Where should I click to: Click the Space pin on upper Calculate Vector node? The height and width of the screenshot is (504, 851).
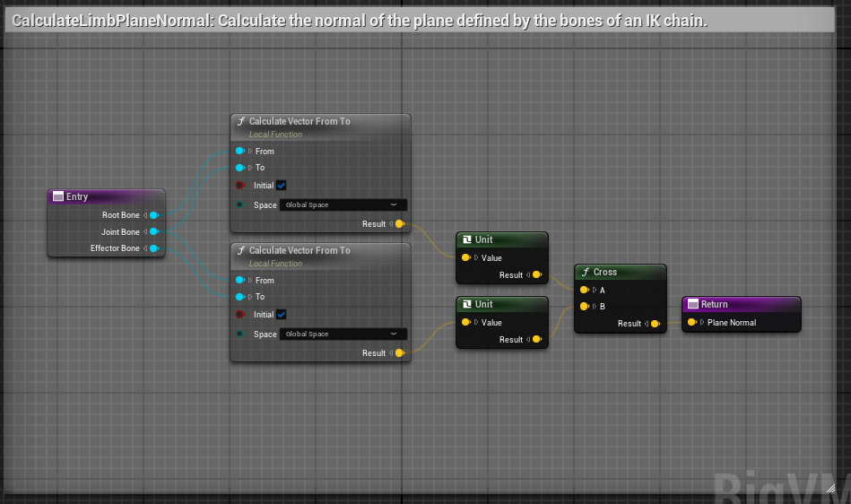click(239, 204)
